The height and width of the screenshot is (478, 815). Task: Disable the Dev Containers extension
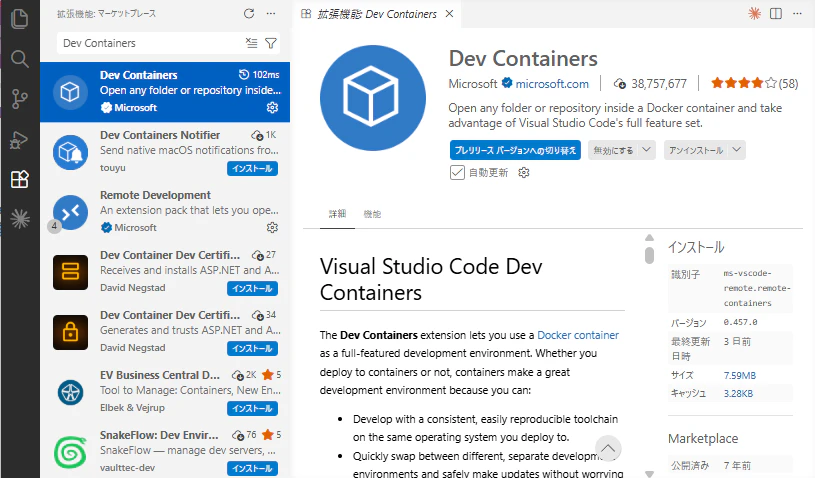pos(613,150)
